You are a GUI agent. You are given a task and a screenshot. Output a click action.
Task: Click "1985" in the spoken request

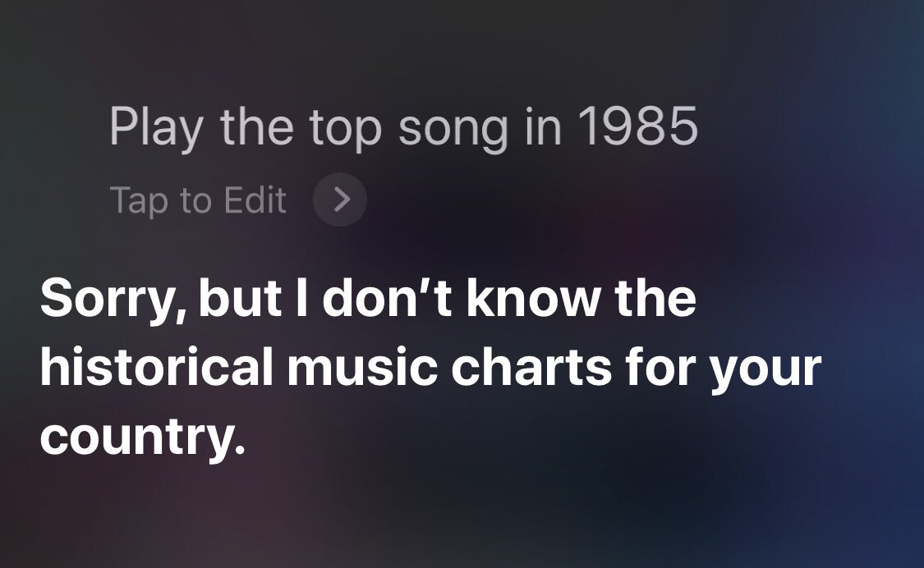pos(637,127)
